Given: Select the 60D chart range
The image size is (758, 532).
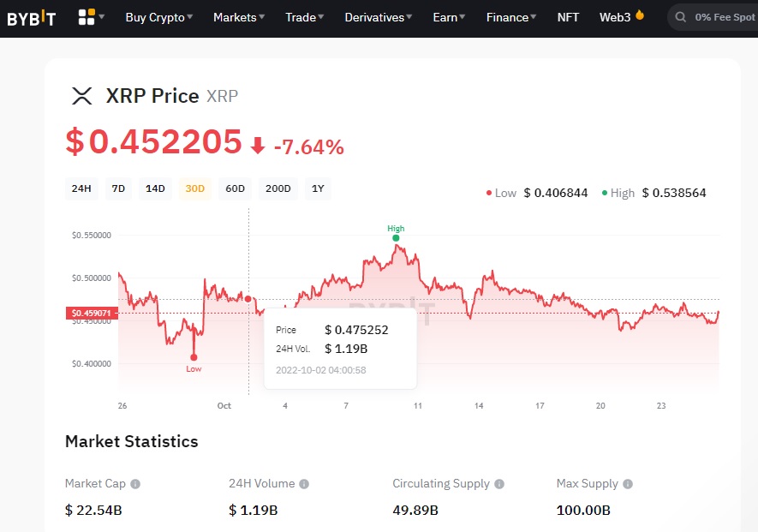Looking at the screenshot, I should click(x=235, y=188).
